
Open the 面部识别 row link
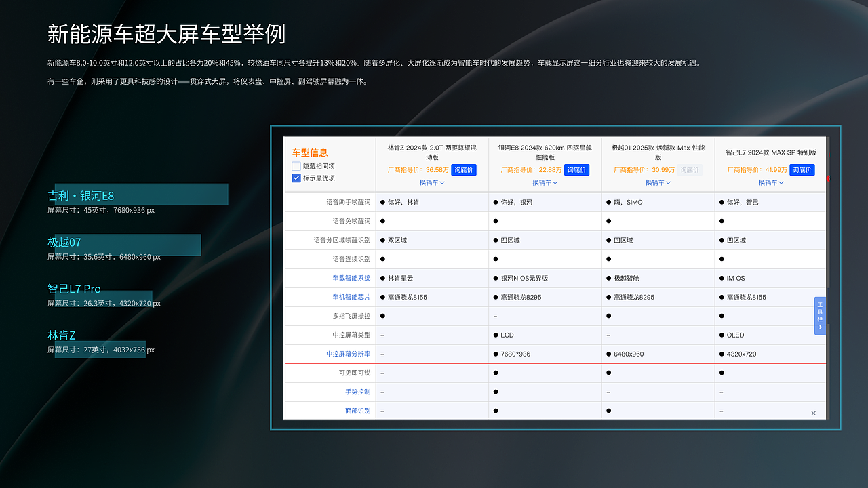[358, 411]
